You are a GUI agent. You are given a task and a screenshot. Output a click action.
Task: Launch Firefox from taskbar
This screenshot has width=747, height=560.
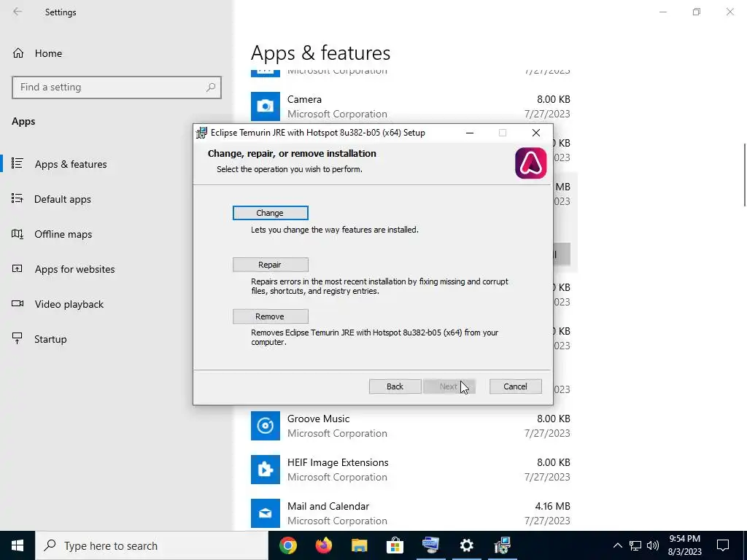pos(324,545)
